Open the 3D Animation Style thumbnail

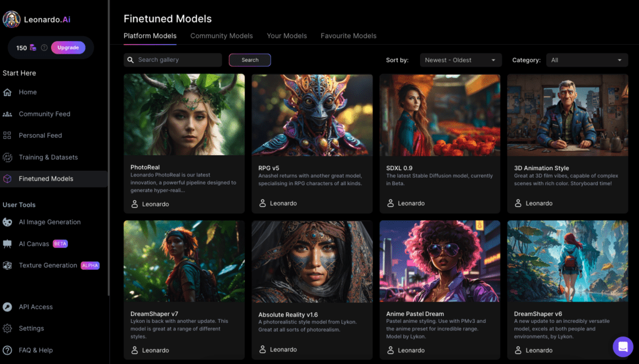point(568,115)
